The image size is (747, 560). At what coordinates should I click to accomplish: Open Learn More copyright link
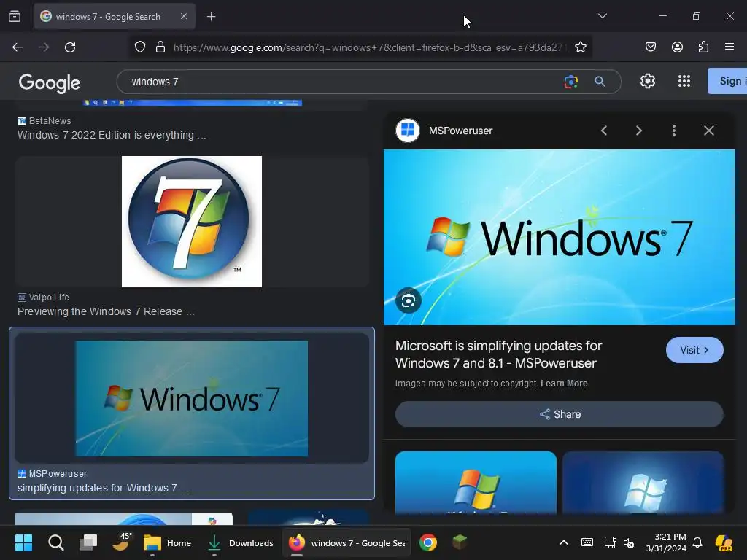(564, 384)
